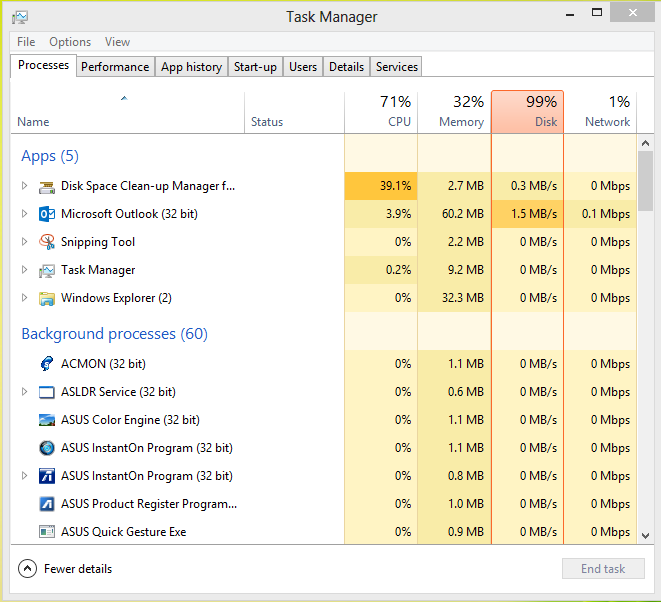The height and width of the screenshot is (602, 661).
Task: Open the Options menu
Action: pyautogui.click(x=70, y=42)
